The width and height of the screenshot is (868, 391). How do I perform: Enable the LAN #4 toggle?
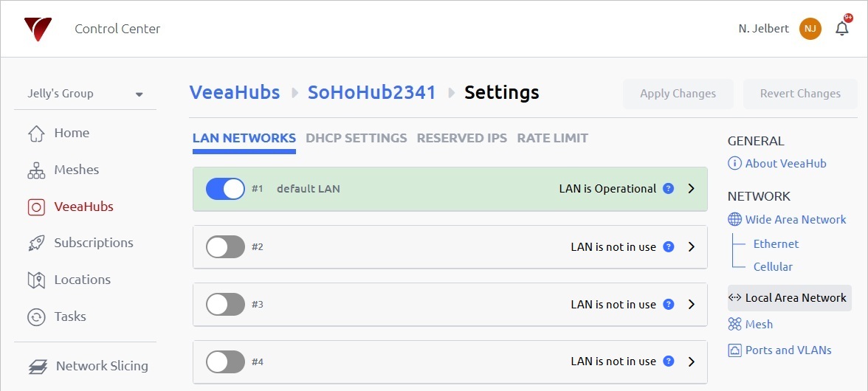225,361
